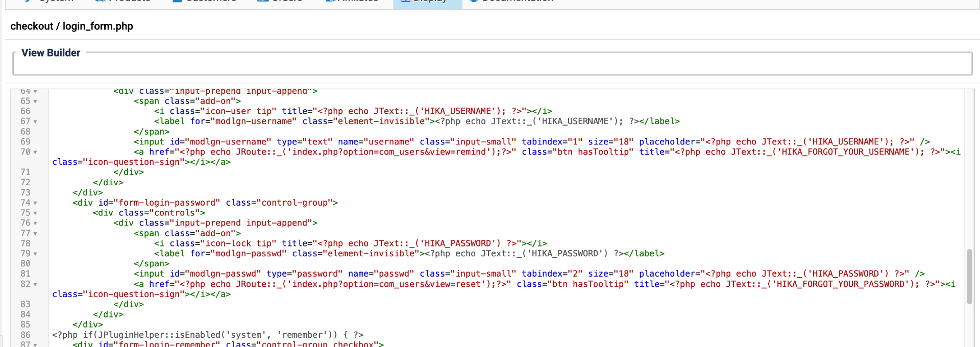Open the highlighted Display menu tab
This screenshot has height=347, width=980.
tap(427, 3)
